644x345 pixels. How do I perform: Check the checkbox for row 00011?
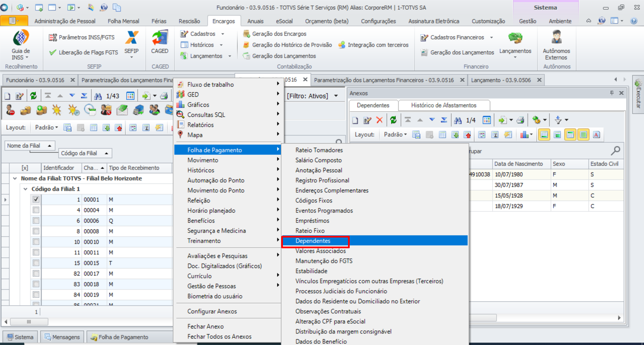[36, 252]
